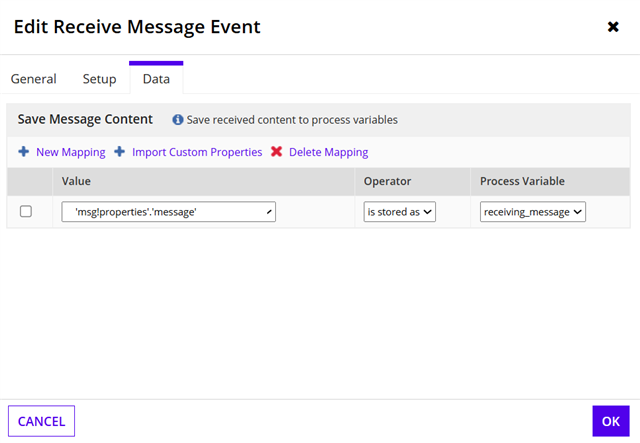Image resolution: width=640 pixels, height=443 pixels.
Task: Switch to the General tab
Action: 33,79
